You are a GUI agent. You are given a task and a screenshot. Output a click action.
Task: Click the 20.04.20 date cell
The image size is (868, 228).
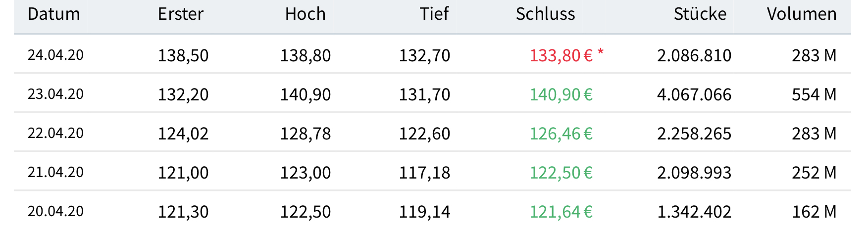click(x=55, y=211)
